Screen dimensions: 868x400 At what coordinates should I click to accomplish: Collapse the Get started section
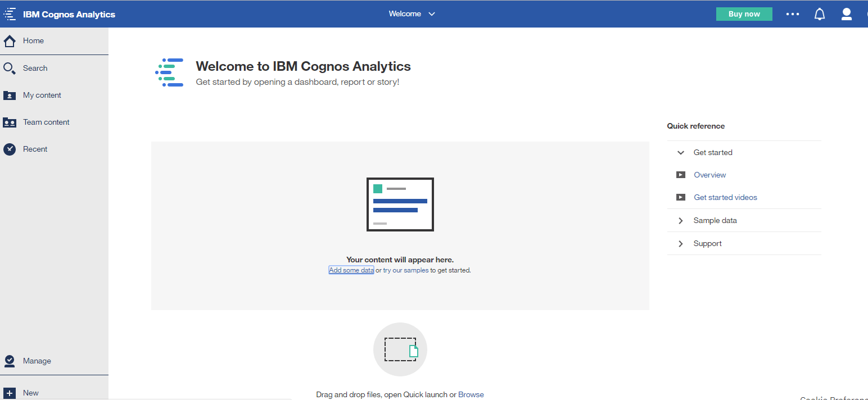point(681,153)
